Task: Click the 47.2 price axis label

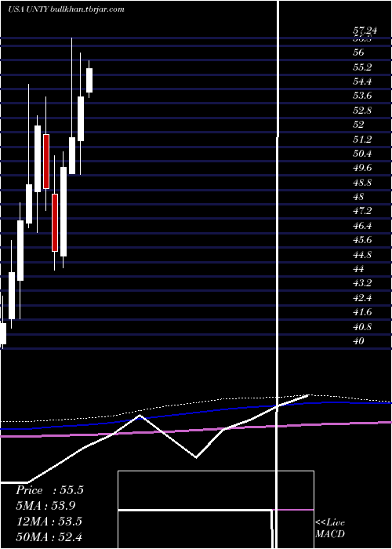Action: click(x=362, y=211)
